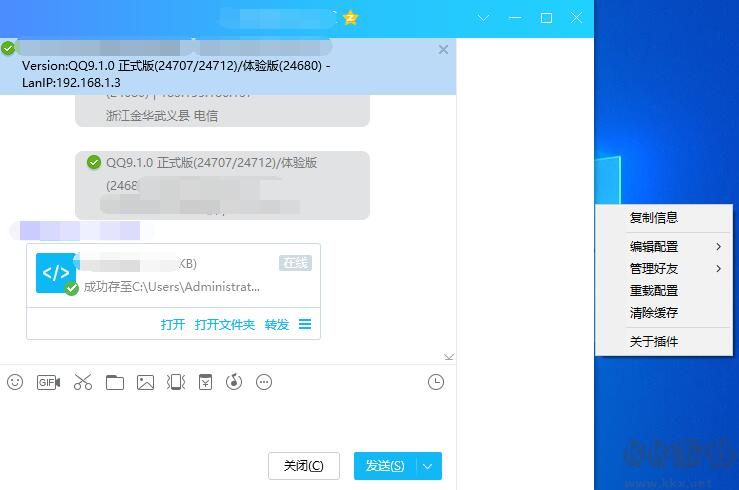
Task: Send a picture with the image icon
Action: (x=145, y=382)
